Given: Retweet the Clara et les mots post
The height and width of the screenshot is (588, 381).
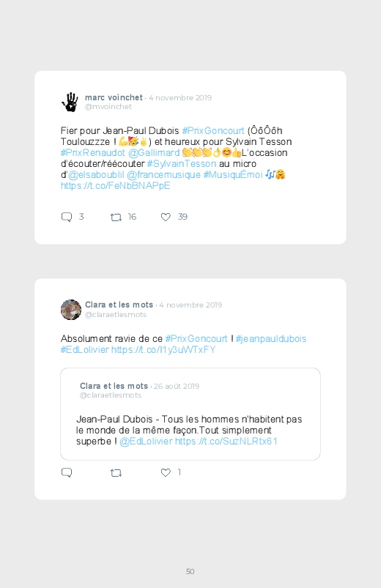Looking at the screenshot, I should point(116,473).
